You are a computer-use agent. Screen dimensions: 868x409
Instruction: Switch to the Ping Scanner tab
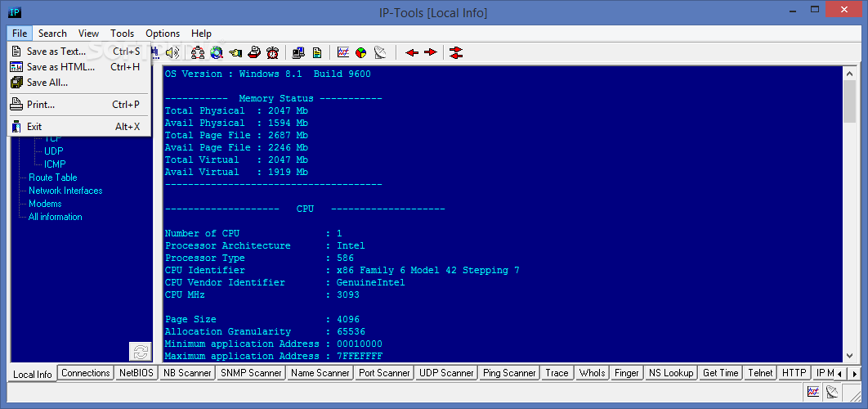pos(509,373)
